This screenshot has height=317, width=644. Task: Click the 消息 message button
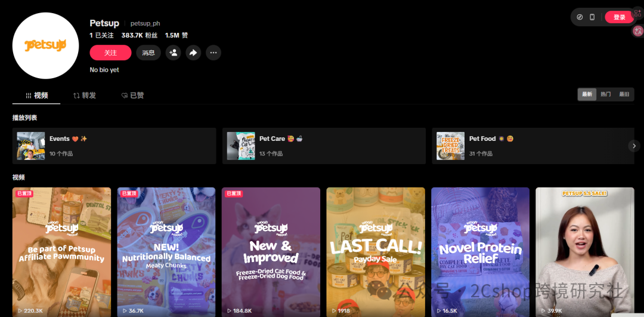[148, 53]
